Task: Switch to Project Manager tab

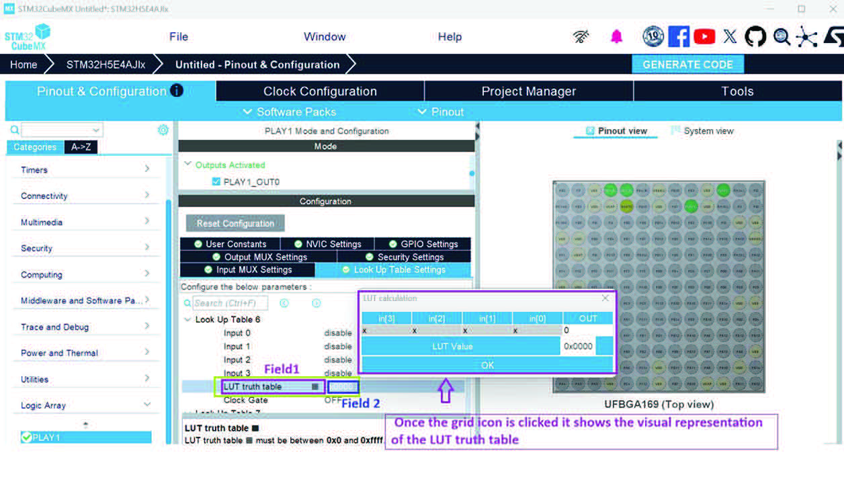Action: coord(529,91)
